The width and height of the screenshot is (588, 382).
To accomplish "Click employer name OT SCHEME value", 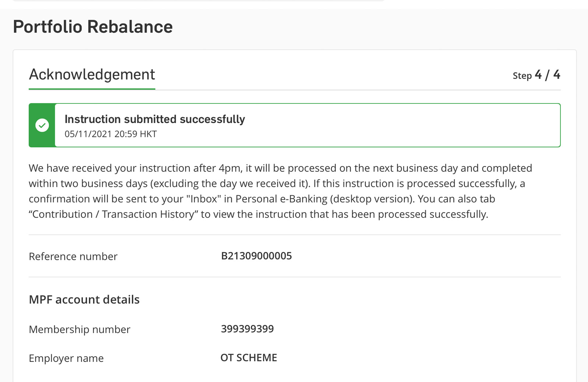I will pos(249,358).
